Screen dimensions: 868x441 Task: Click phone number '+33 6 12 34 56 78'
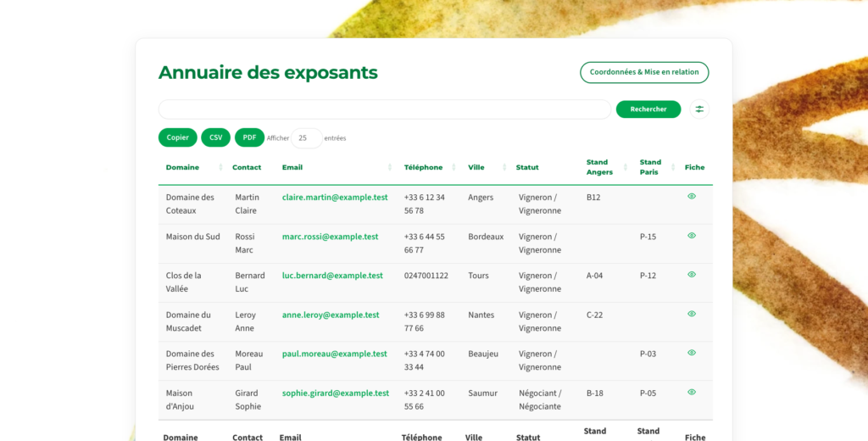point(424,204)
